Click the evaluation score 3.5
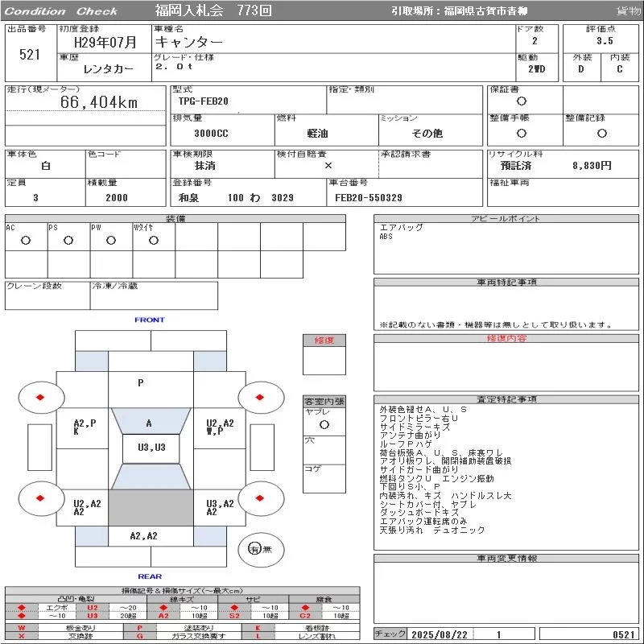This screenshot has width=644, height=644. [x=605, y=41]
